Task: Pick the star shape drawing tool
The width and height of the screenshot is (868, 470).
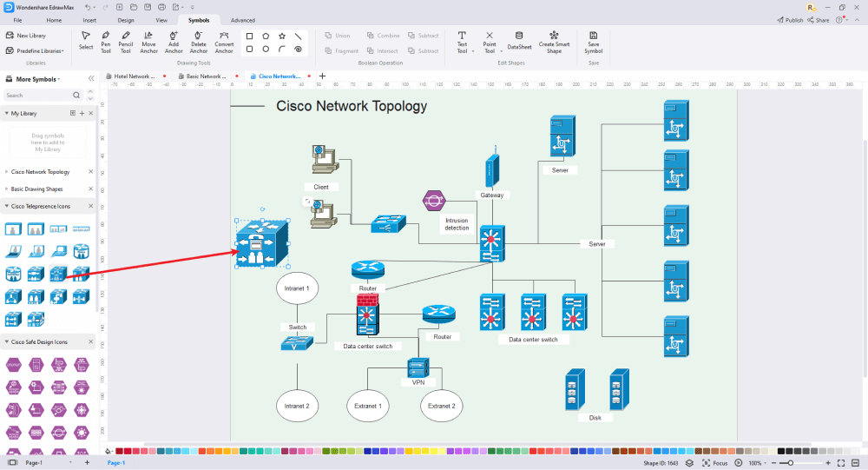Action: [x=282, y=36]
